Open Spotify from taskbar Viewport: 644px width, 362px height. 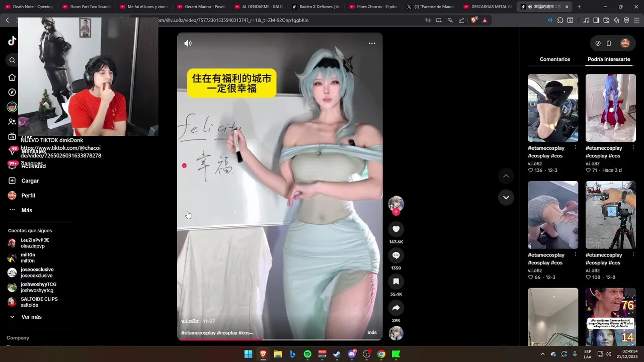click(307, 354)
